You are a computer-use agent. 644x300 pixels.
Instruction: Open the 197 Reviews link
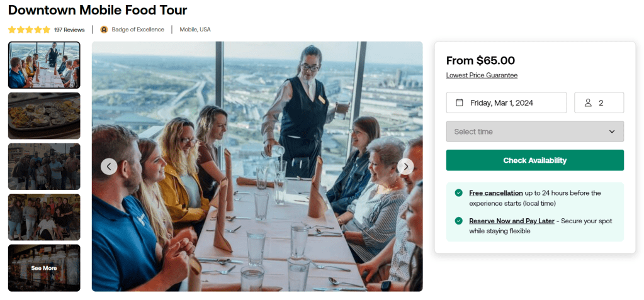tap(69, 30)
